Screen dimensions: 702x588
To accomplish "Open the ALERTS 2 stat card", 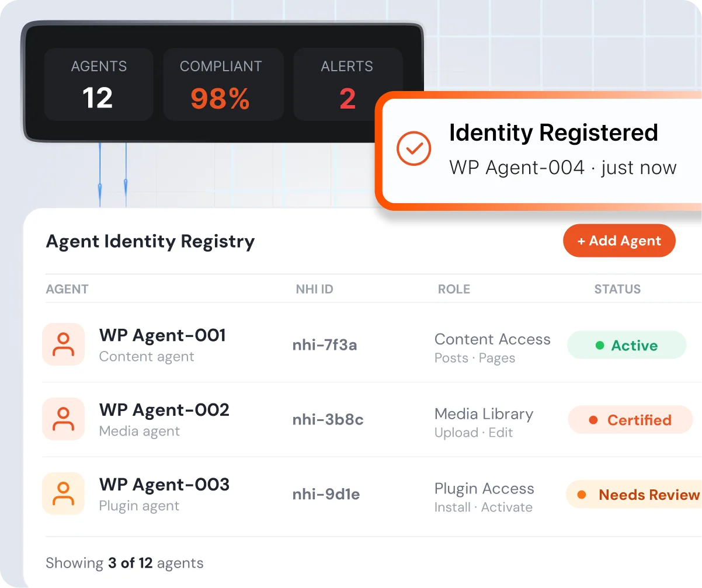I will pos(348,85).
